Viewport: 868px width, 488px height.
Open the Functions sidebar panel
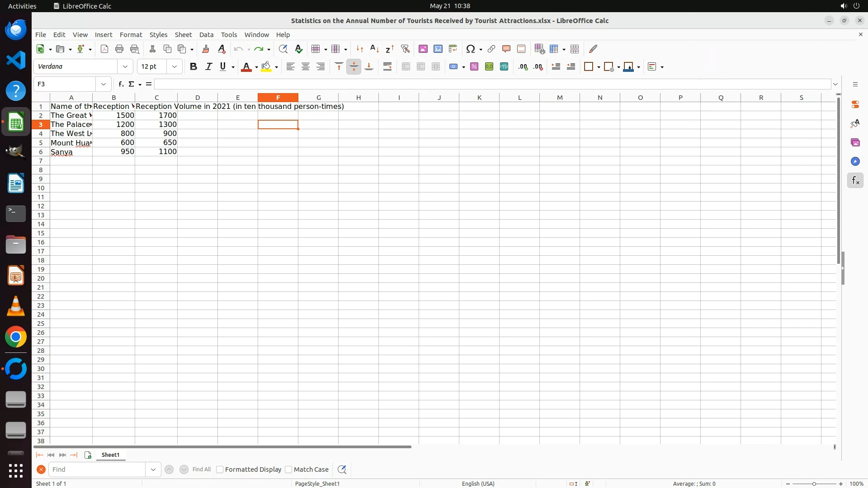pyautogui.click(x=855, y=181)
